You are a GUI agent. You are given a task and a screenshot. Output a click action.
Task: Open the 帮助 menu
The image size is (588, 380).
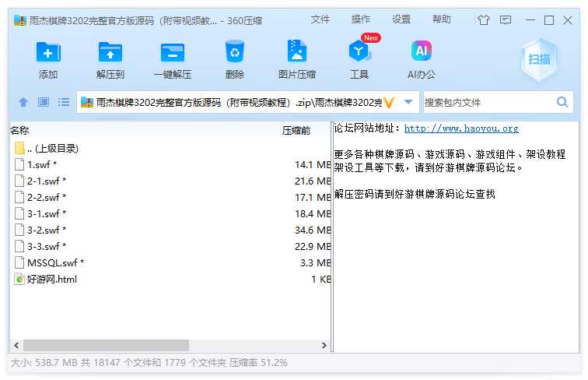tap(442, 19)
